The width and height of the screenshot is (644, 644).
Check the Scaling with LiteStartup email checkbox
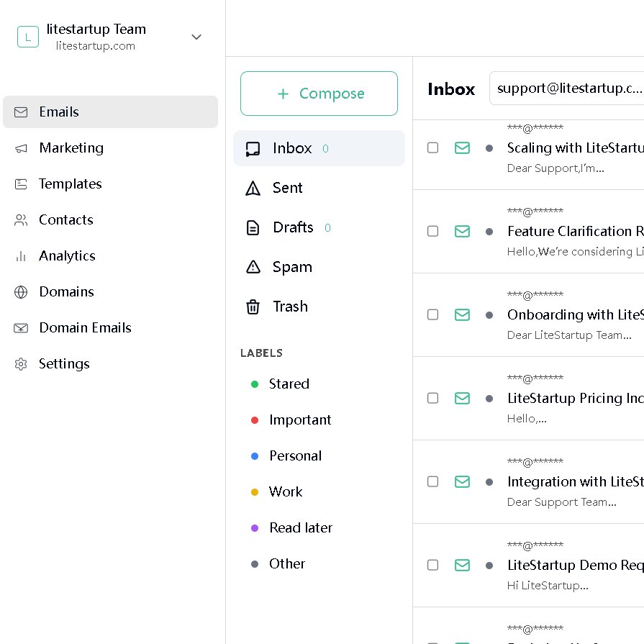point(432,148)
